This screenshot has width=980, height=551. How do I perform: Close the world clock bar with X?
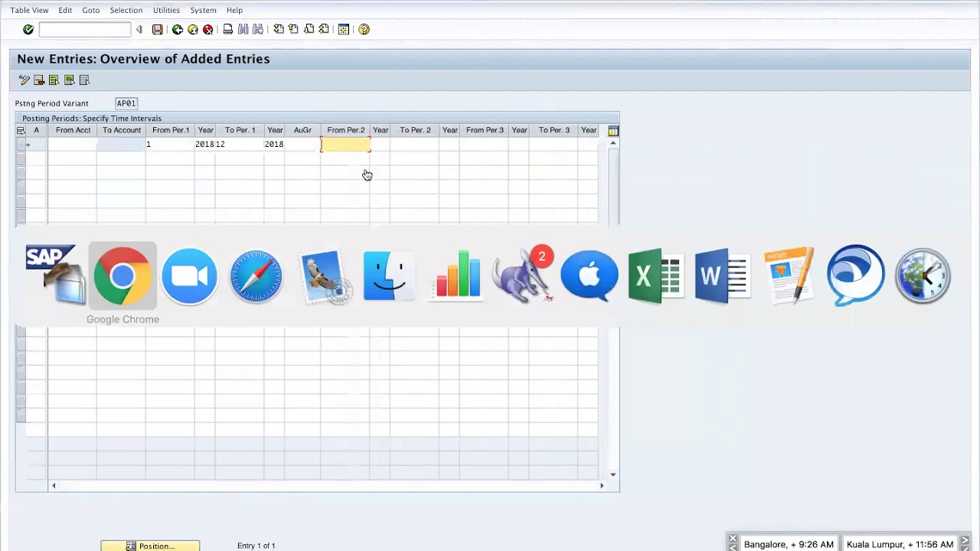pos(733,539)
